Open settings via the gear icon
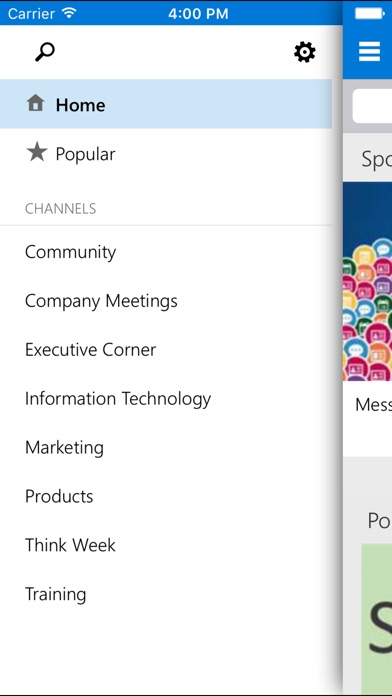The image size is (392, 696). (305, 52)
